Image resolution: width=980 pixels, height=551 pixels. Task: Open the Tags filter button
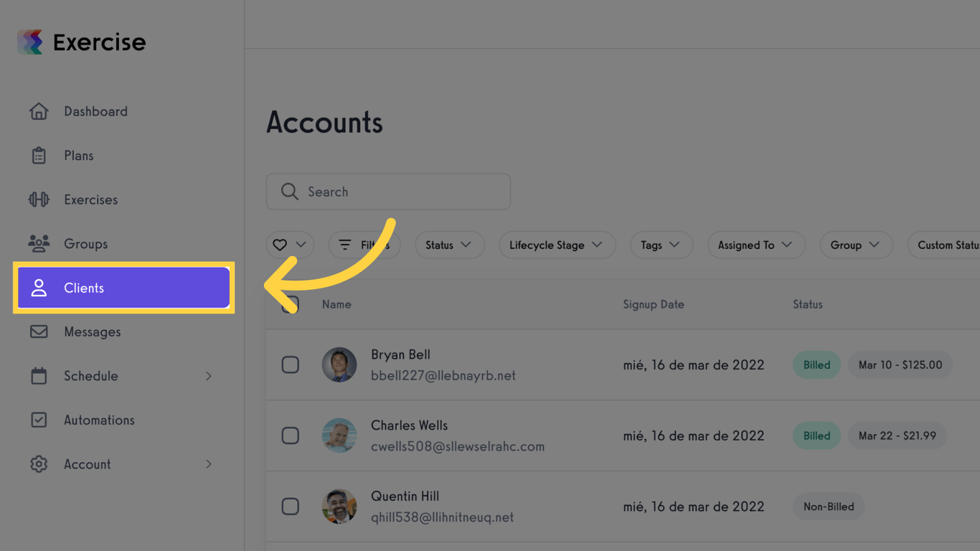pos(661,245)
